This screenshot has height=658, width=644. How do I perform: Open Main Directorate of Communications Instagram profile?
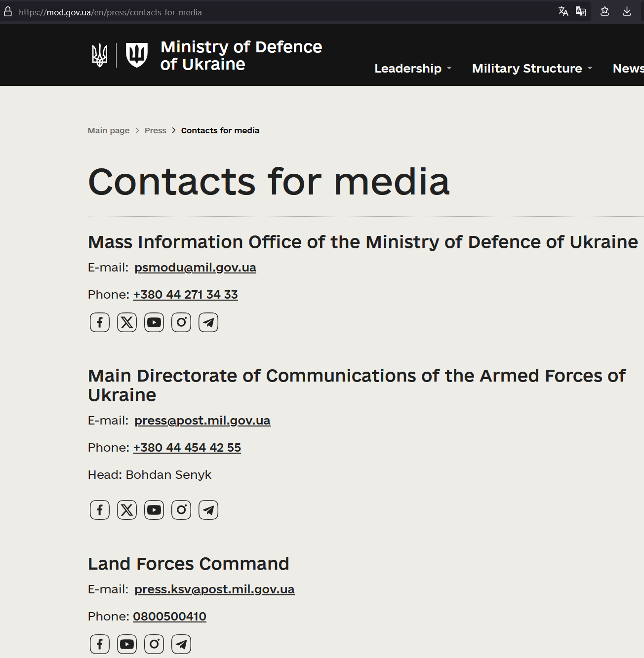[181, 510]
